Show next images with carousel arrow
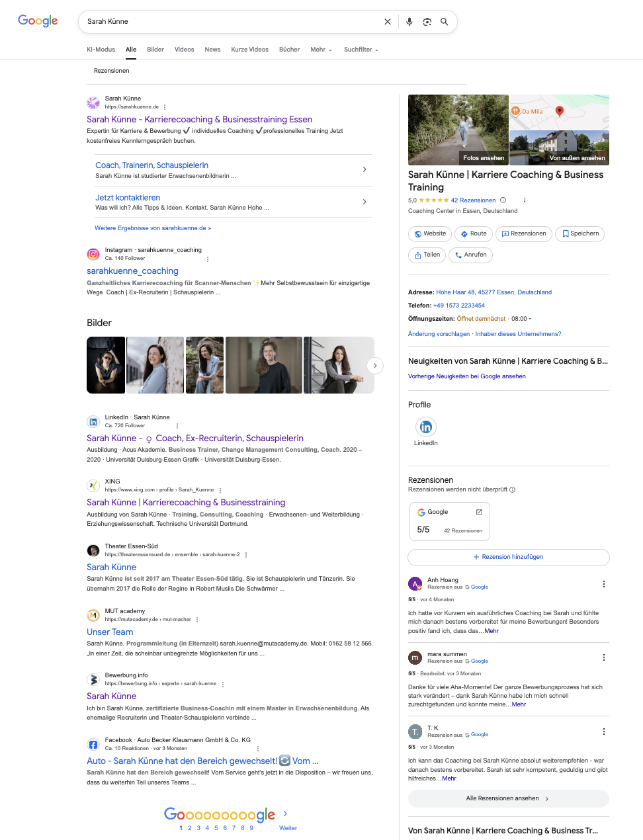The height and width of the screenshot is (840, 643). click(x=375, y=366)
